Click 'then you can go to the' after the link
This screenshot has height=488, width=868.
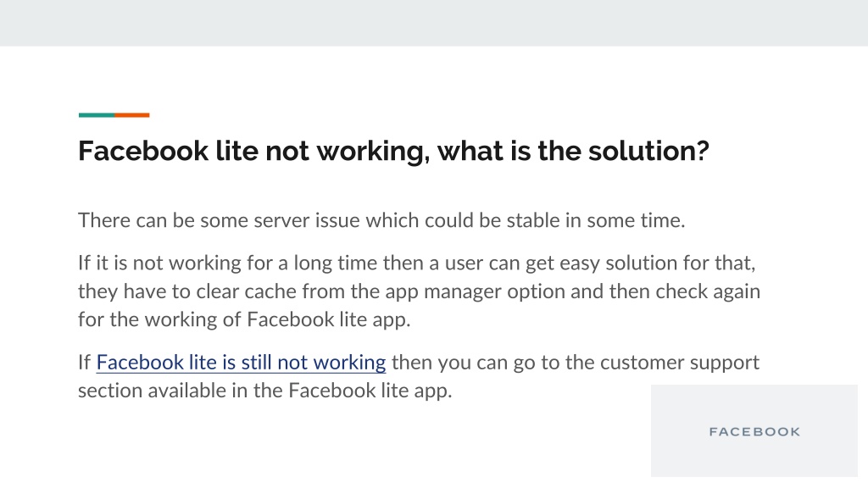pos(493,363)
